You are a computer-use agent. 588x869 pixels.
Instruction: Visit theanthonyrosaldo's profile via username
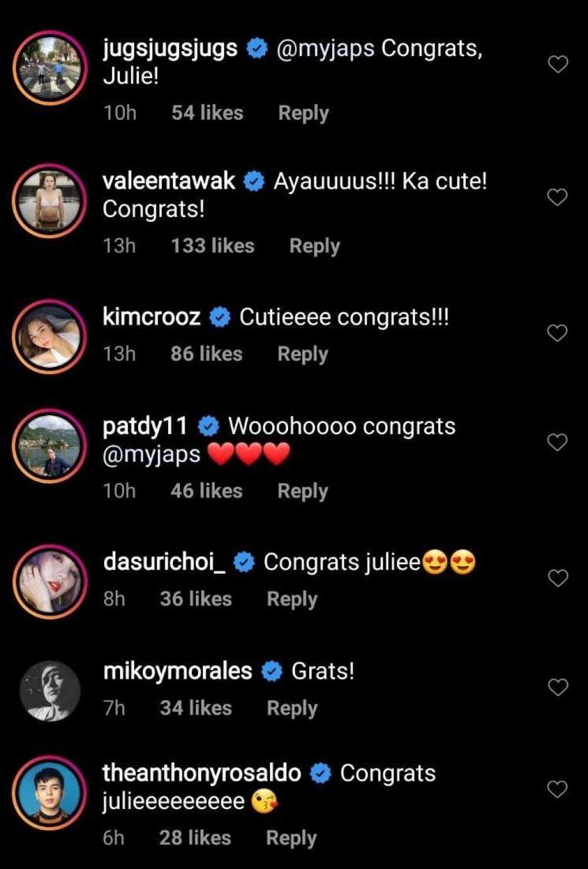pos(202,773)
